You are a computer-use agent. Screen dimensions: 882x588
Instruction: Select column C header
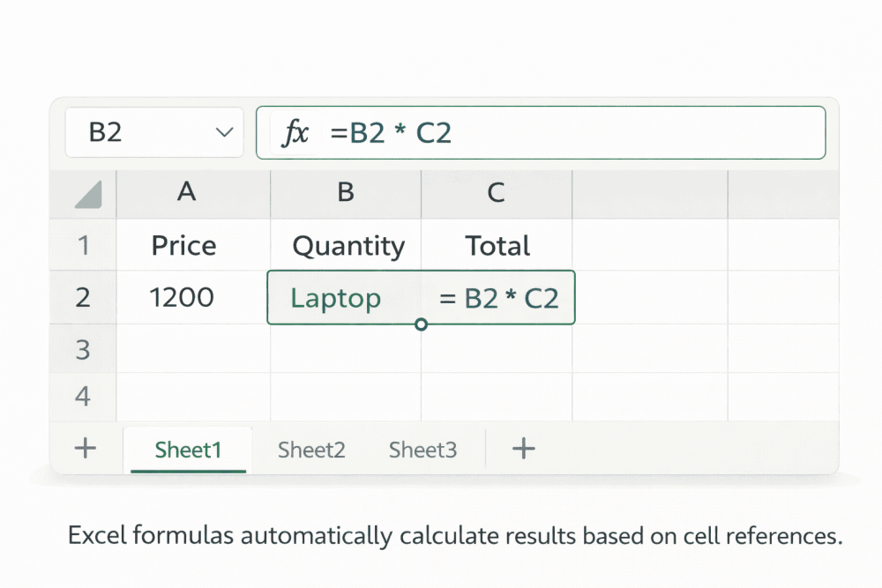coord(497,194)
